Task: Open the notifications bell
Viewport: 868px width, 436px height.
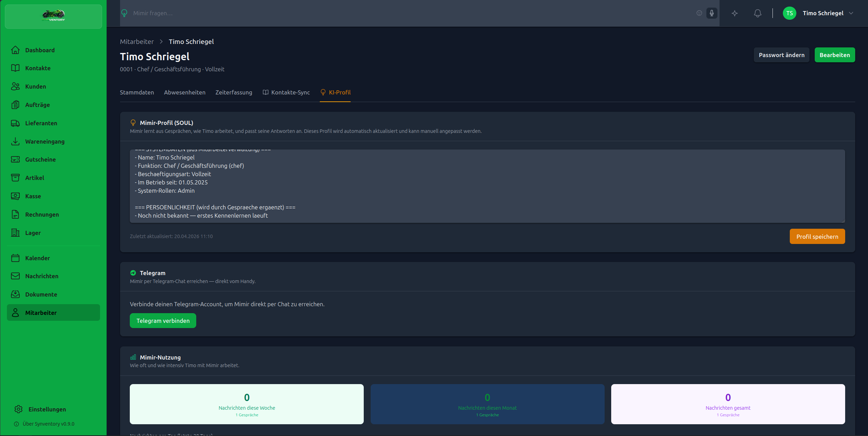Action: 758,13
